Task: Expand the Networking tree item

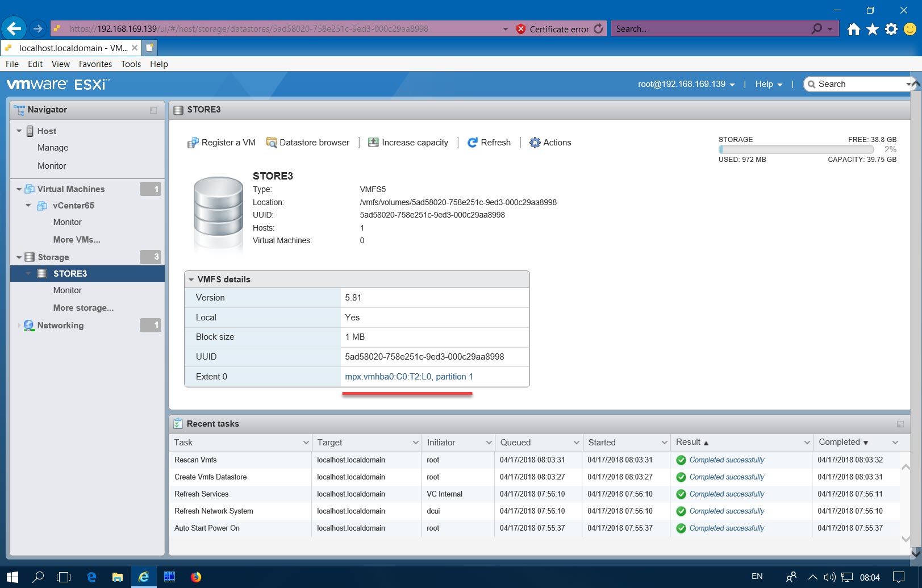Action: point(19,325)
